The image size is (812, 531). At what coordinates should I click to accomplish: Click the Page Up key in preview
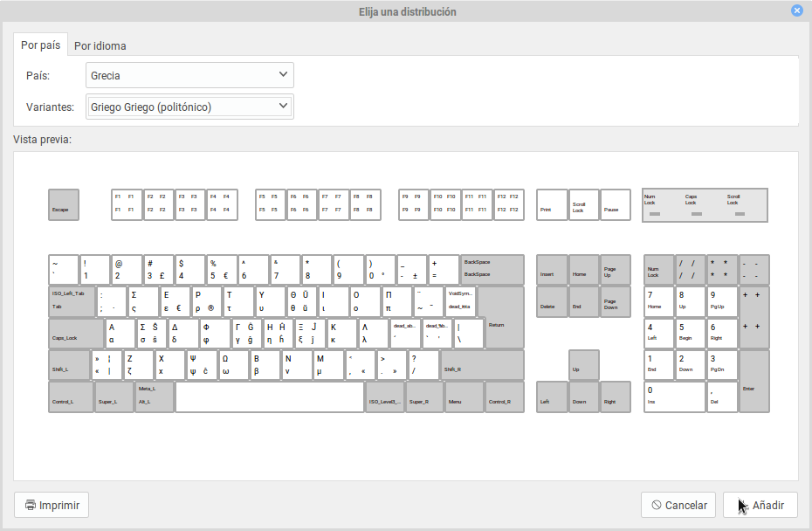tap(615, 270)
